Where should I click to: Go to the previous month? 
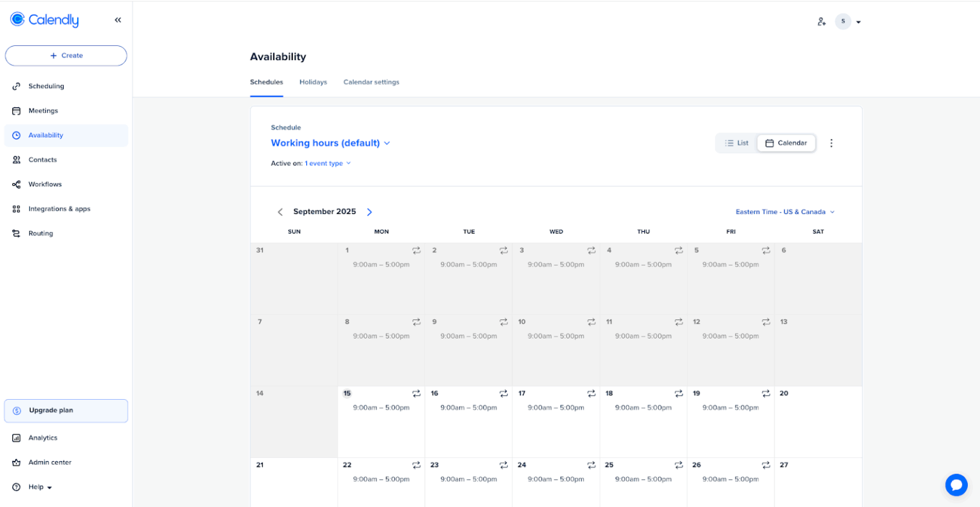280,212
